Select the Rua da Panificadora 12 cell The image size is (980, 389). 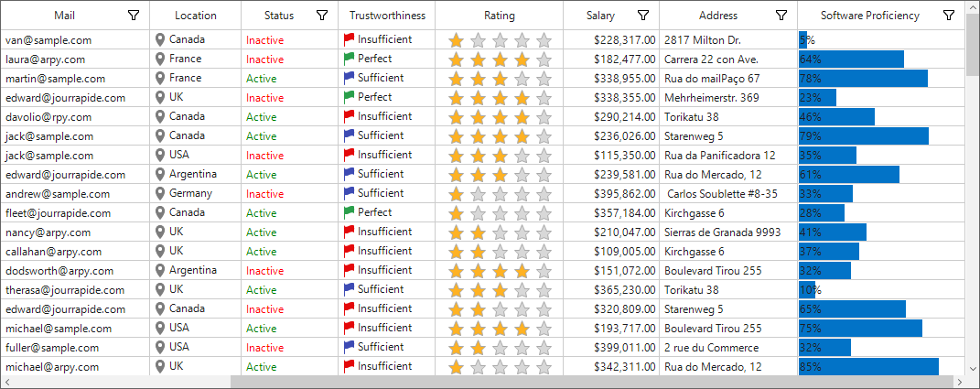click(728, 156)
